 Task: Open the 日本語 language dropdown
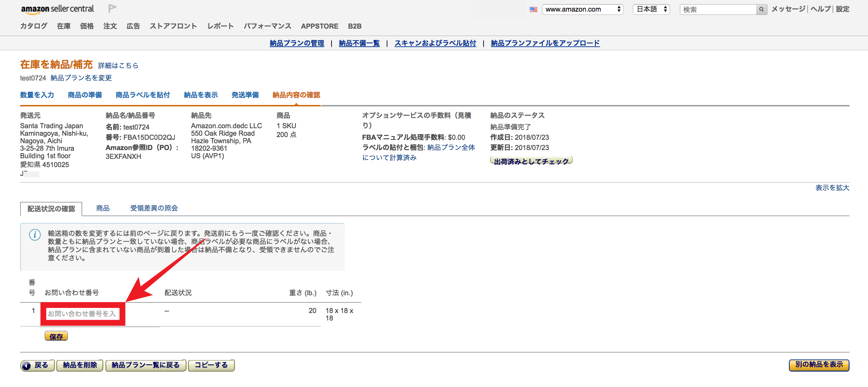pyautogui.click(x=651, y=10)
